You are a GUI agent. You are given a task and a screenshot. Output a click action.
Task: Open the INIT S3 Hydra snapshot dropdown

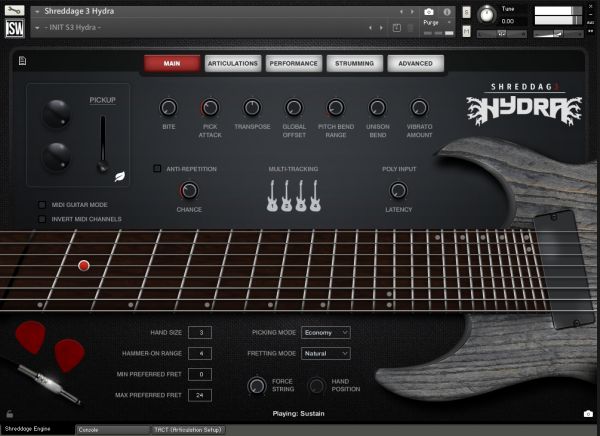37,28
